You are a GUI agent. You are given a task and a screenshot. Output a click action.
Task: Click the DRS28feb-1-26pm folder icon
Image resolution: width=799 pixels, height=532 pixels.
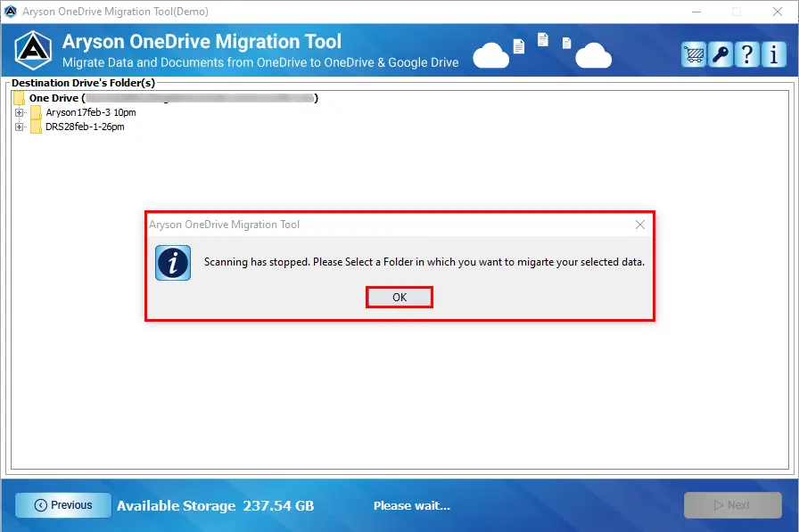tap(36, 127)
